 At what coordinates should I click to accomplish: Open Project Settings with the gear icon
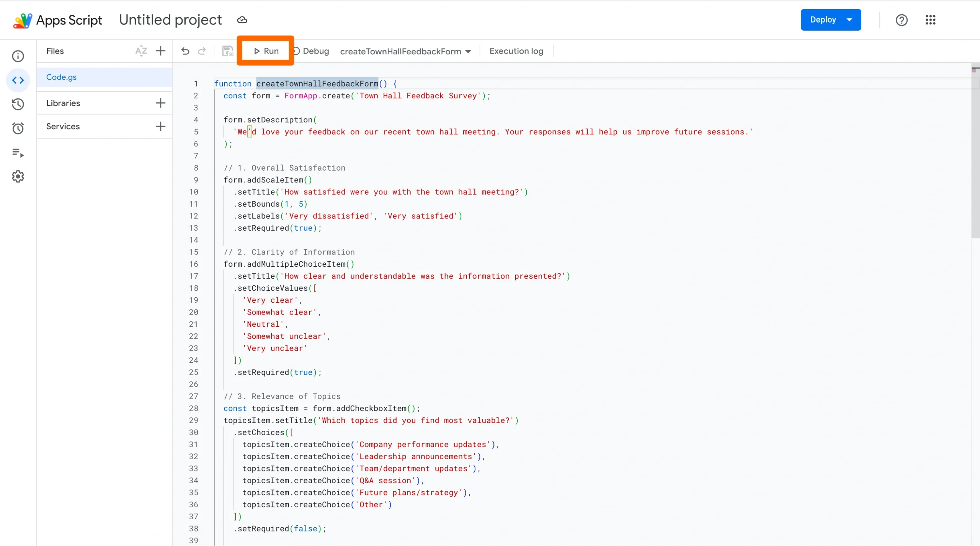tap(18, 176)
